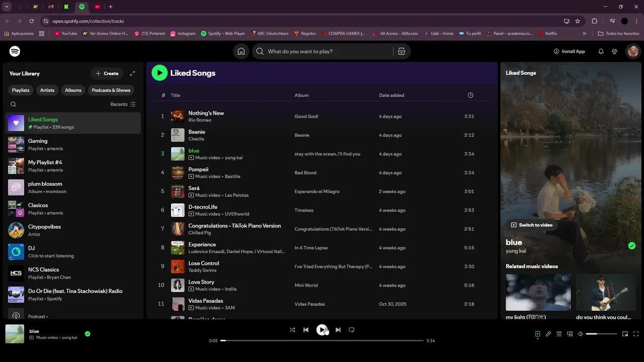The image size is (644, 362).
Task: Expand Your Library to full width
Action: 132,73
